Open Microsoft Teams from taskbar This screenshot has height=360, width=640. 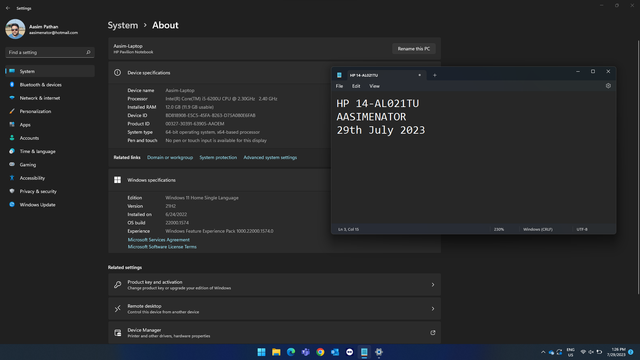point(305,352)
